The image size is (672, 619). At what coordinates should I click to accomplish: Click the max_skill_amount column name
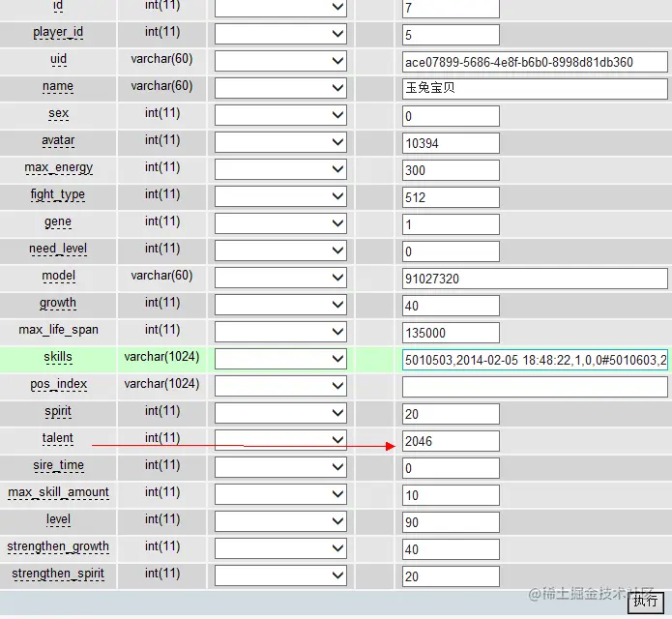(x=58, y=492)
